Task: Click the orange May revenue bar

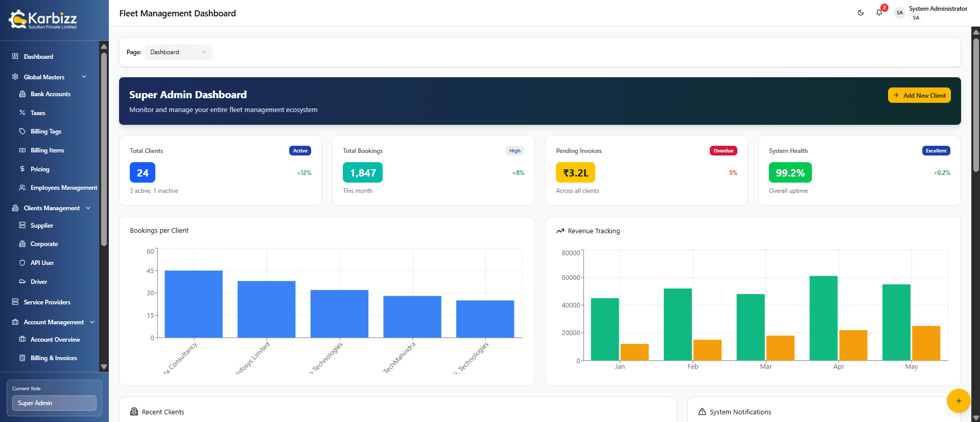Action: [x=926, y=343]
